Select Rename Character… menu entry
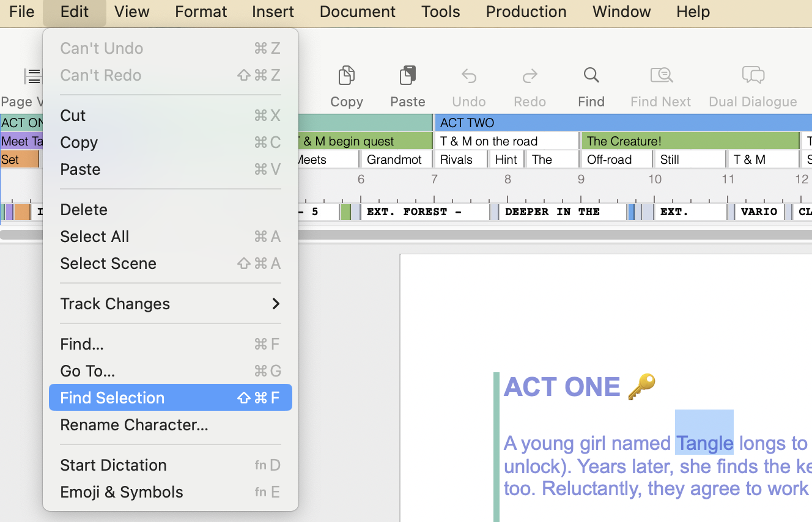812x522 pixels. [134, 425]
